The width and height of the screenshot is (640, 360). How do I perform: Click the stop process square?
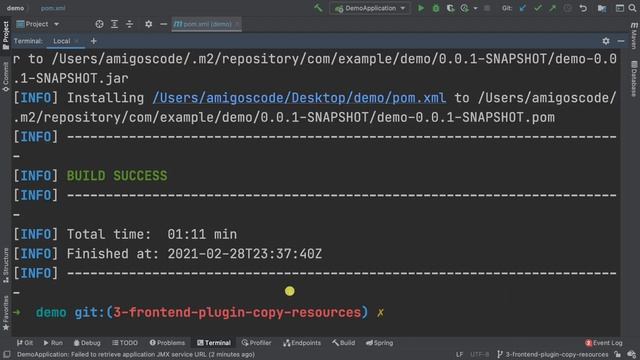[x=487, y=8]
